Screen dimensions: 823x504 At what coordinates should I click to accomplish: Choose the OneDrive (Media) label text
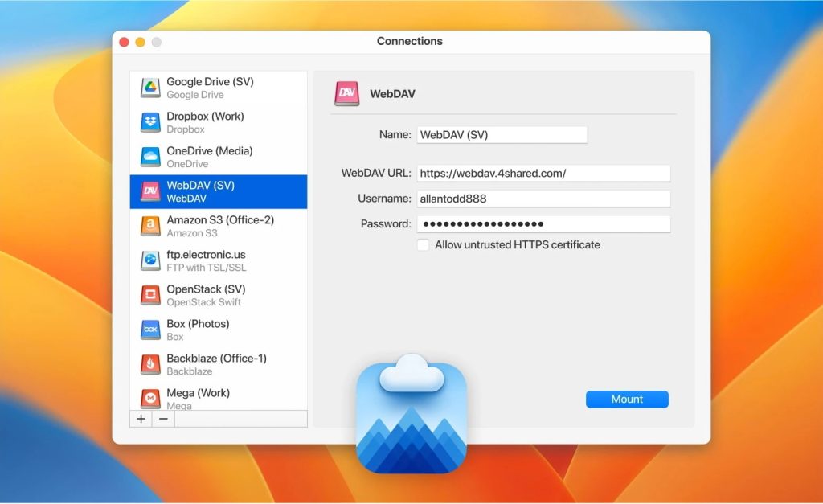point(210,150)
